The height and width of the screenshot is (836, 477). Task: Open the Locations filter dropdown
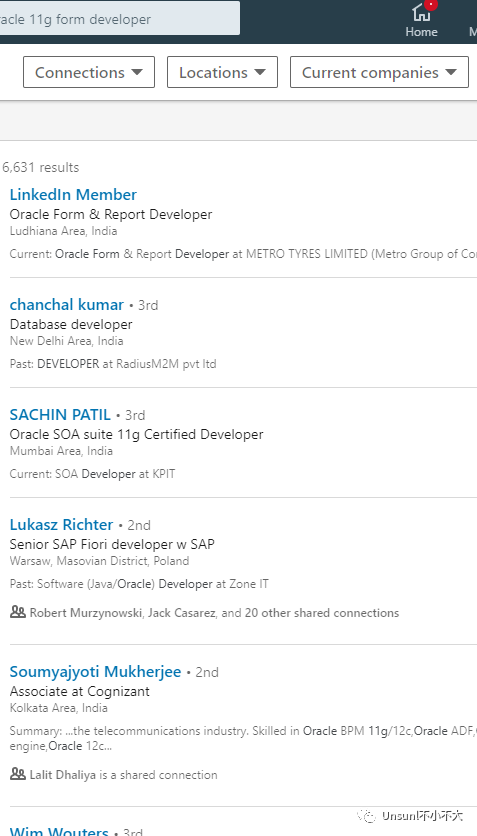(x=222, y=72)
